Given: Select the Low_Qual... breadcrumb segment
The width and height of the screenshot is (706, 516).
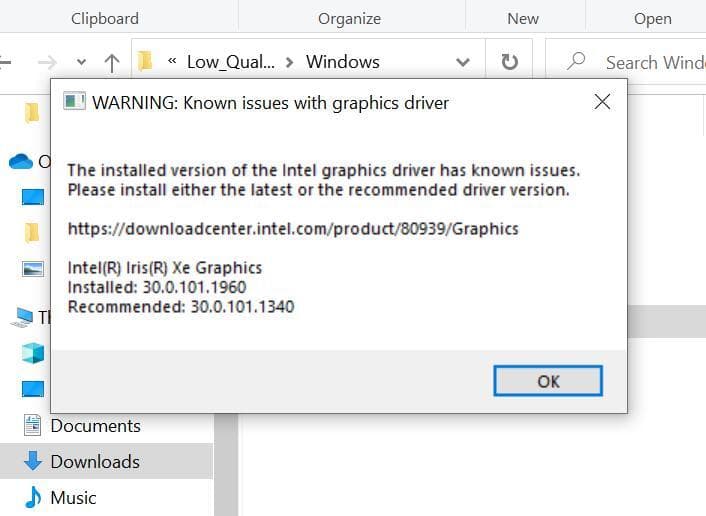Looking at the screenshot, I should [x=231, y=62].
